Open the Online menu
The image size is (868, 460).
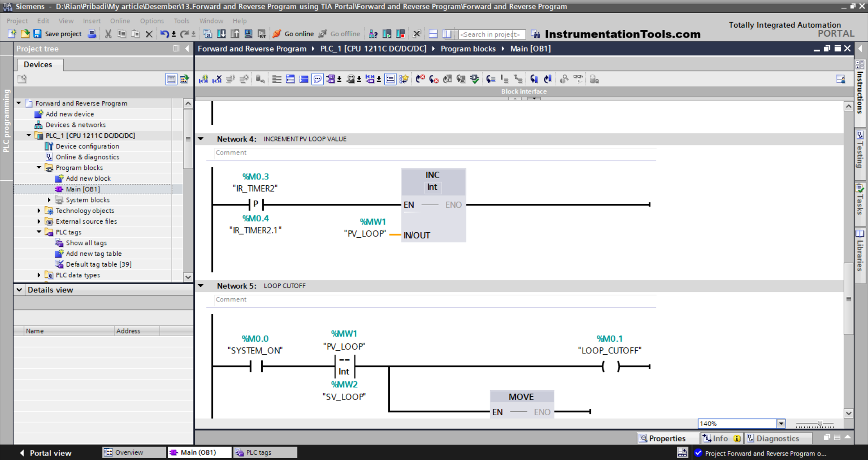click(x=120, y=21)
